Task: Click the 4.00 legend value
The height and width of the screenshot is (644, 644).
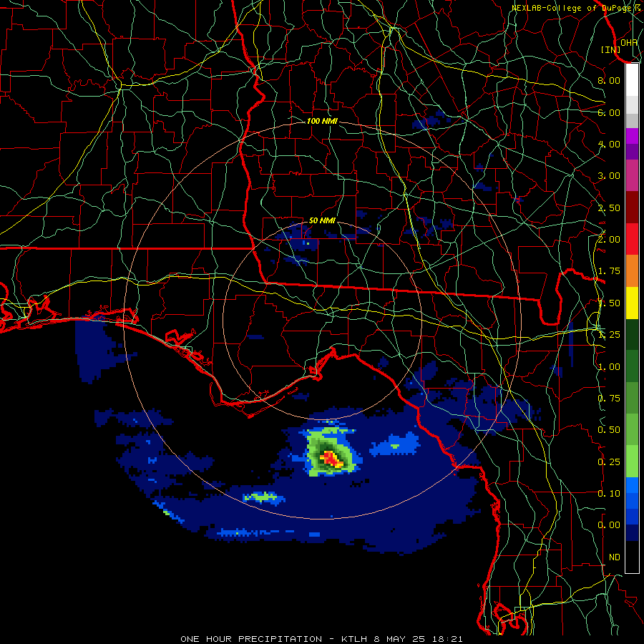Action: pos(609,144)
